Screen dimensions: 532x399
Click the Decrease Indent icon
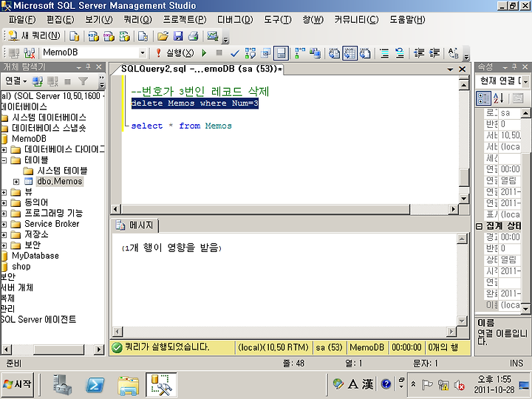(x=419, y=53)
